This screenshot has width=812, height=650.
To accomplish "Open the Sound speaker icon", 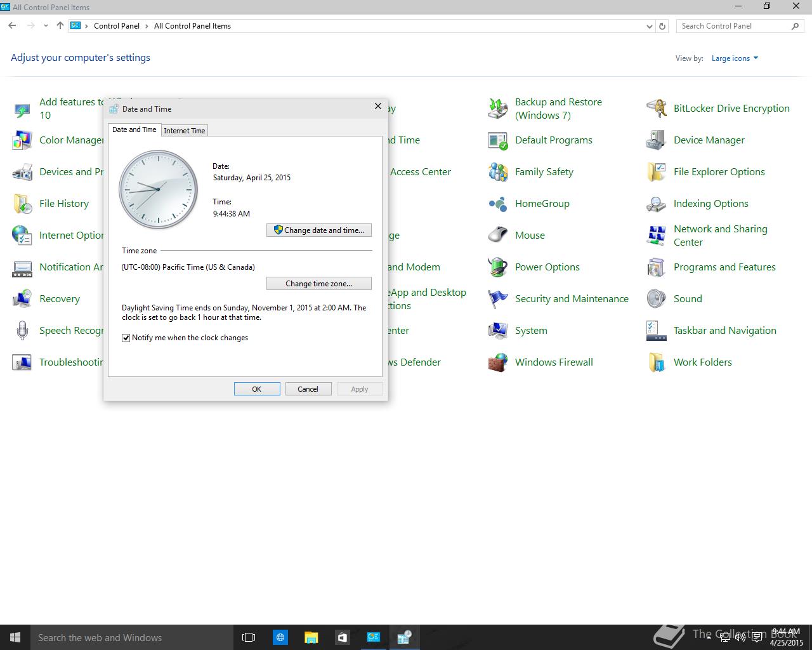I will (x=657, y=299).
